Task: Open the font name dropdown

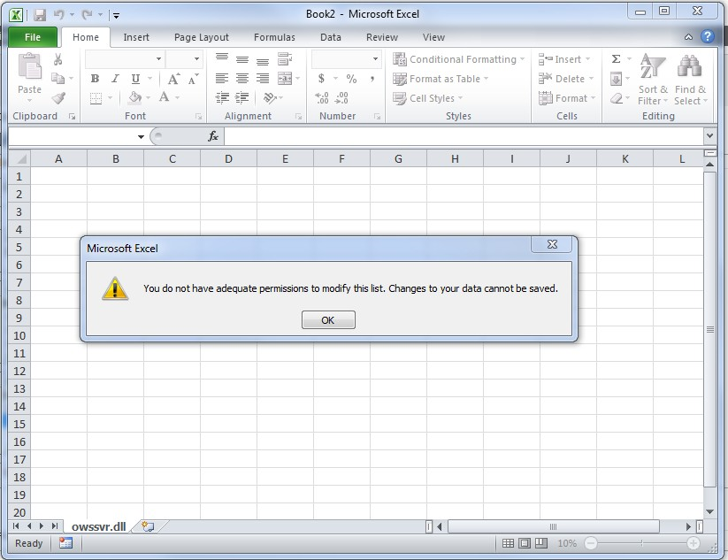Action: [x=159, y=59]
